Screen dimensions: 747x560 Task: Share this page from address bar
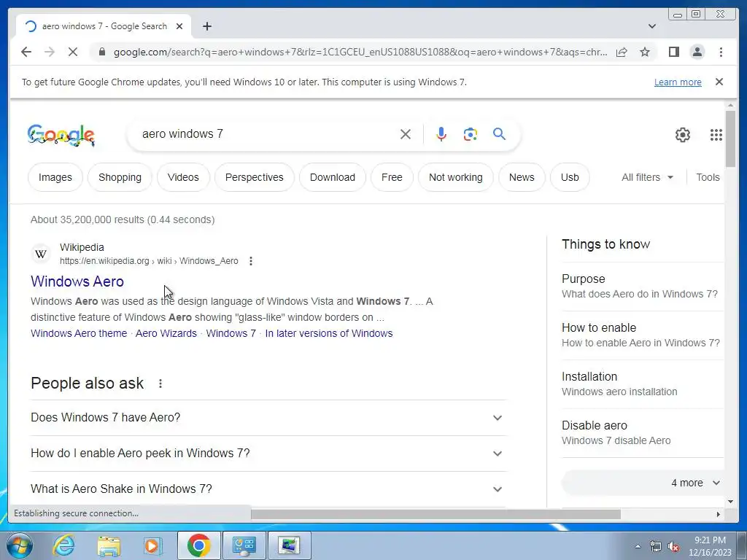[622, 52]
